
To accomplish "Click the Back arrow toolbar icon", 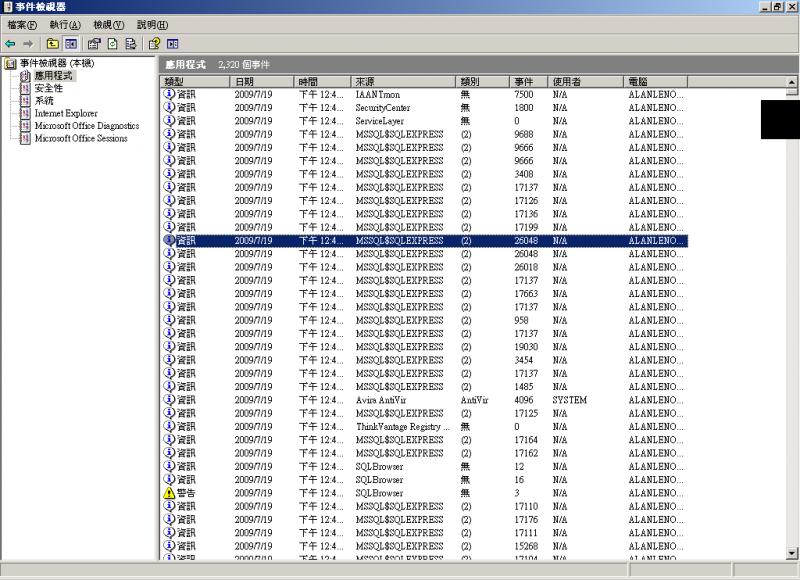I will coord(11,44).
